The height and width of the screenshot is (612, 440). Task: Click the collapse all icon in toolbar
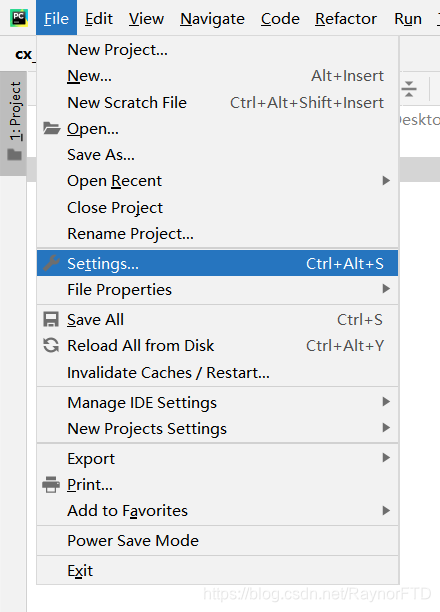409,89
